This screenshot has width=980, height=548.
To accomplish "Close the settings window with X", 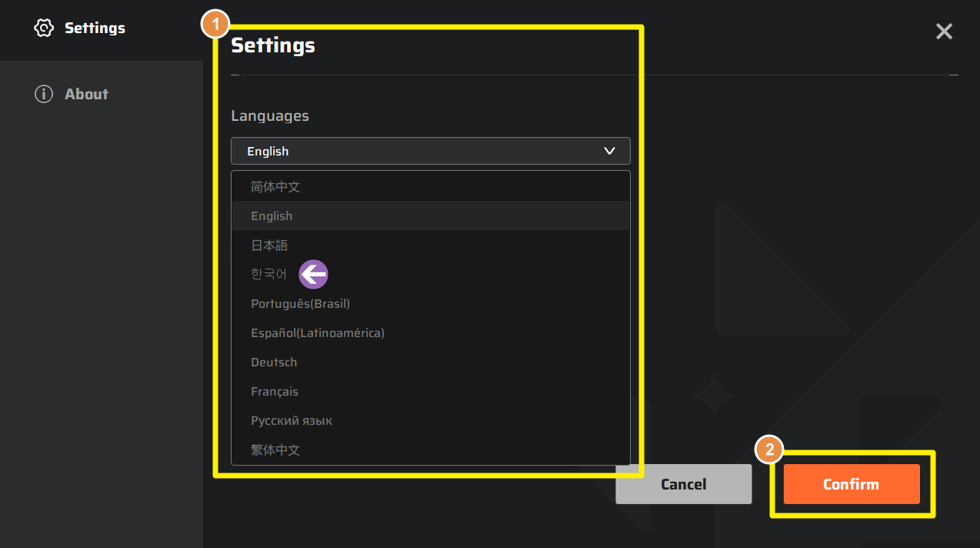I will [x=944, y=31].
